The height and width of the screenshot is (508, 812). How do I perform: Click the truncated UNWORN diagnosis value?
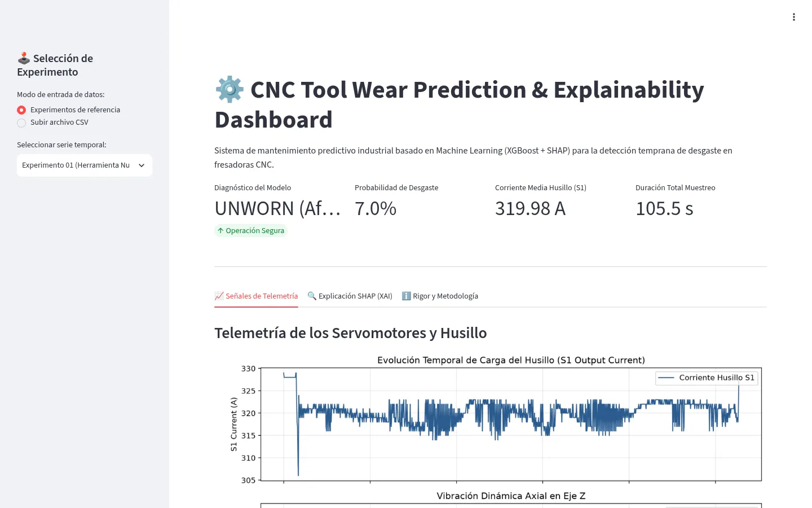277,208
